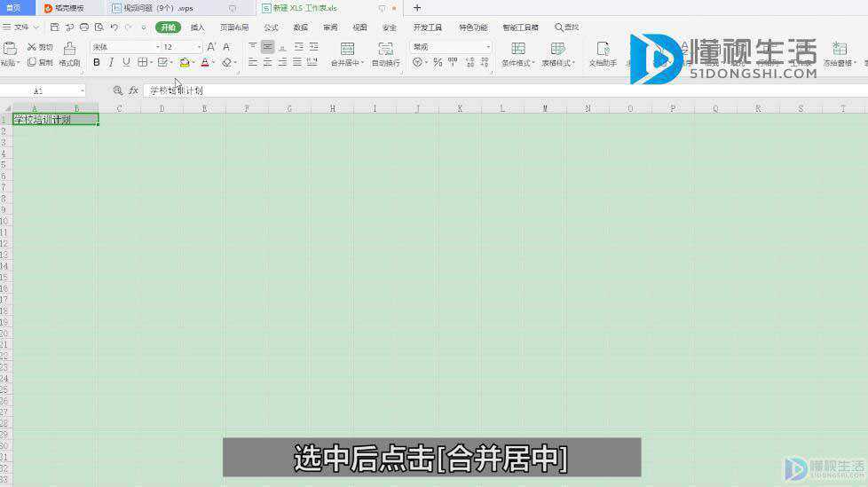Screen dimensions: 868x487
Task: Align text right
Action: point(282,62)
